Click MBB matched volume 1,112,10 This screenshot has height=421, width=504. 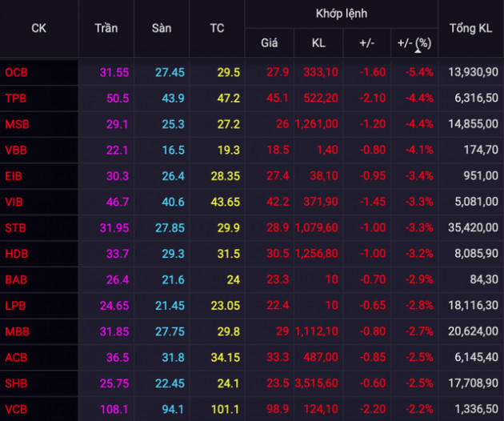point(317,331)
